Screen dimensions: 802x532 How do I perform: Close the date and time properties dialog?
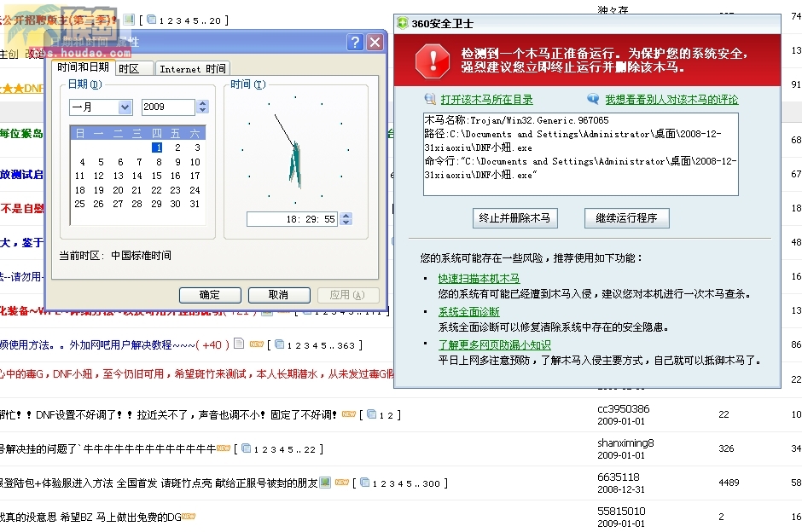click(x=375, y=42)
